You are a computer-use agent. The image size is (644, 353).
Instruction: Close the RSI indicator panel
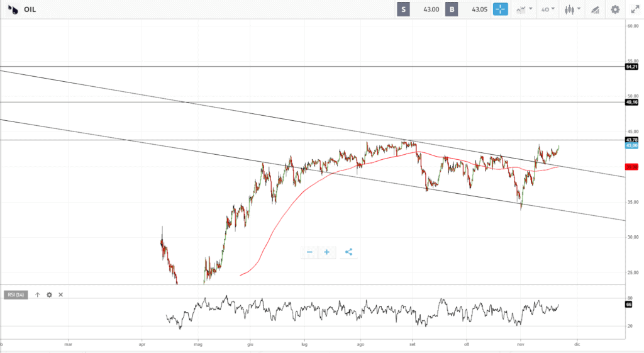[x=61, y=294]
